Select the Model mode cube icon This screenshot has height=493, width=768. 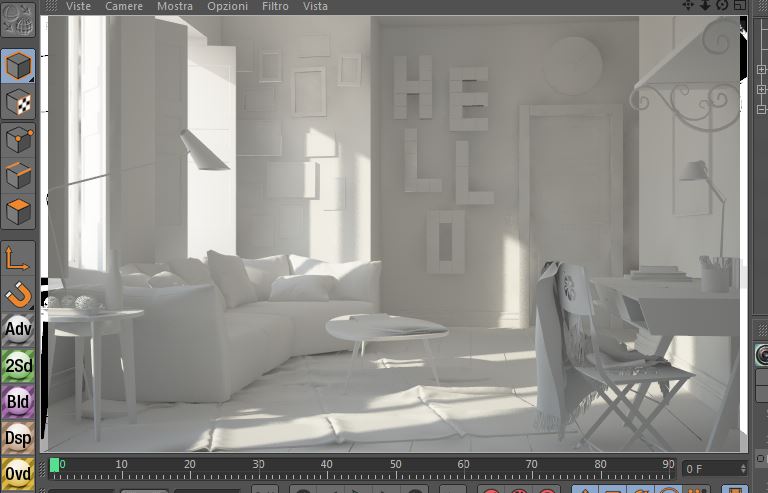tap(18, 66)
